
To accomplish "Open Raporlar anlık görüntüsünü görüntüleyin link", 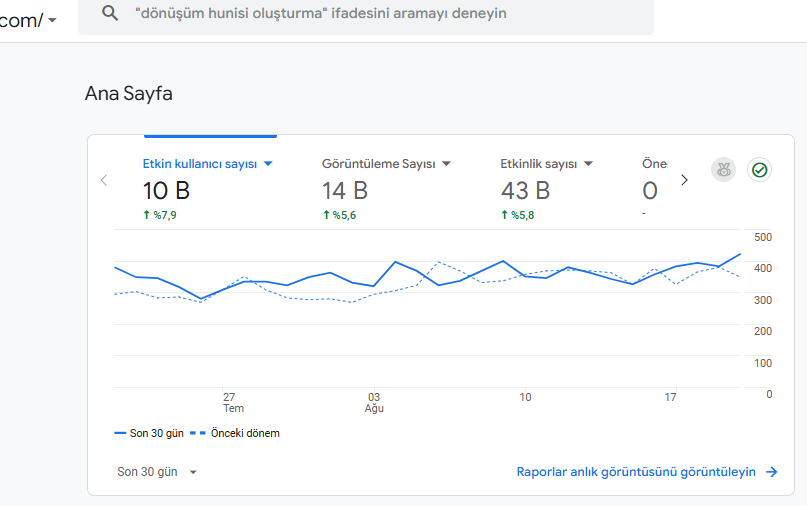I will 636,472.
